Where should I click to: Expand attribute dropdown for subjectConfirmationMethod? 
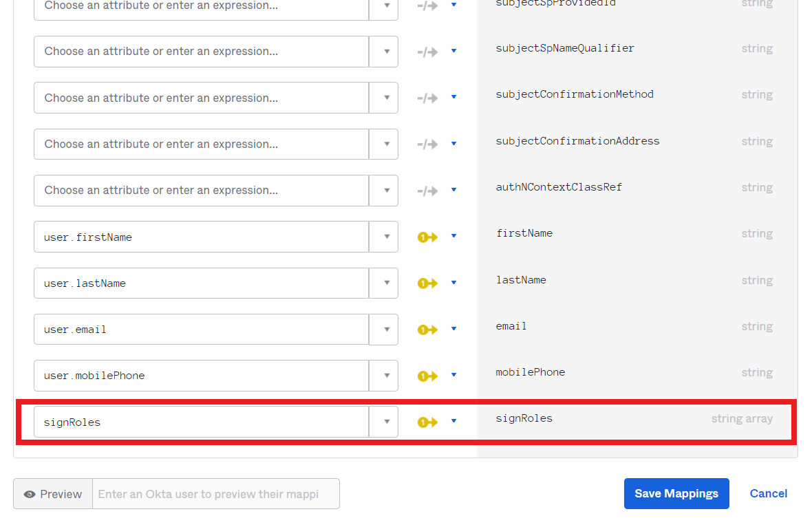(384, 97)
